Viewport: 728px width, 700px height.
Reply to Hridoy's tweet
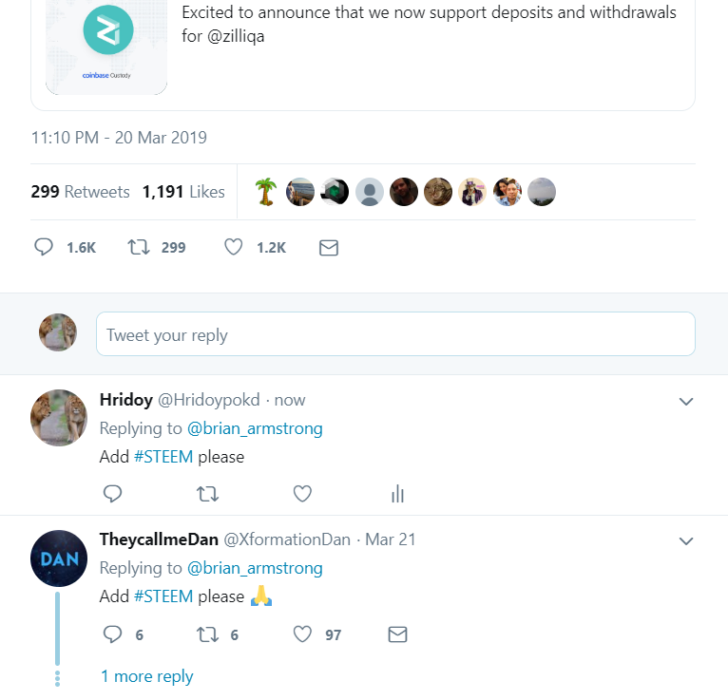coord(112,494)
